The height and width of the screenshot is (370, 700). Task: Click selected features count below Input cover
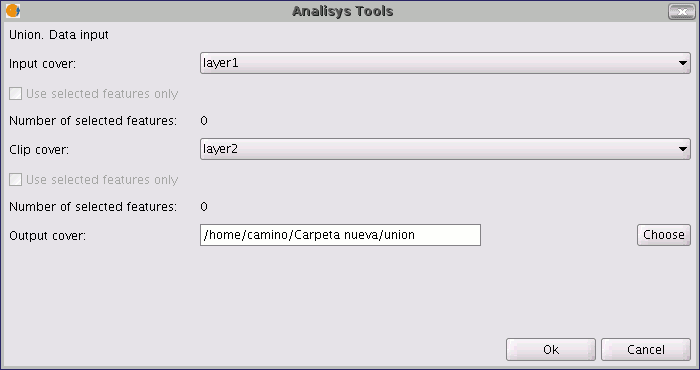204,121
